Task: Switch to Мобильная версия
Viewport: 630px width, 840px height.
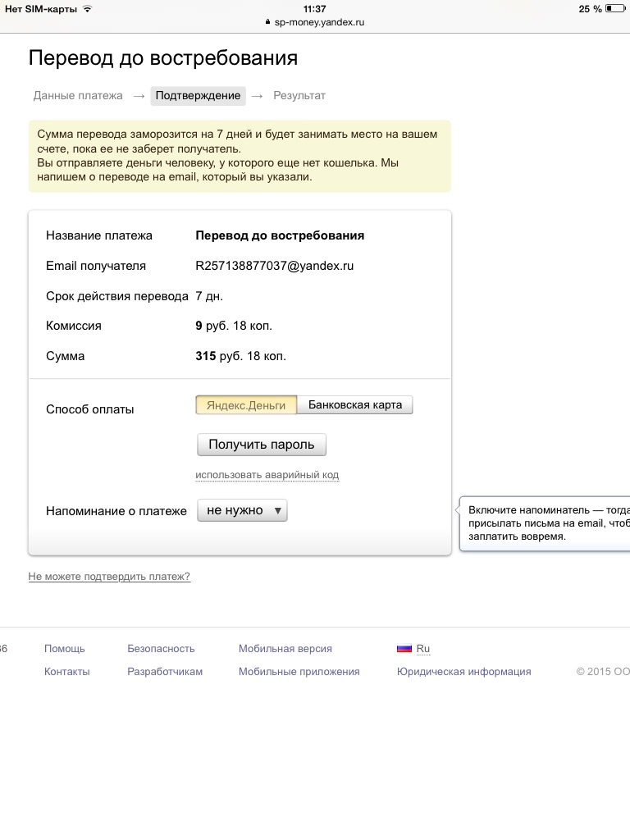Action: 285,649
